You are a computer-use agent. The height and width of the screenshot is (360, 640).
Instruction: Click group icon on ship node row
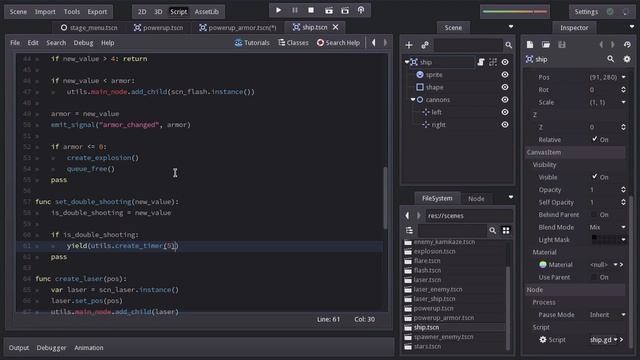coord(493,62)
